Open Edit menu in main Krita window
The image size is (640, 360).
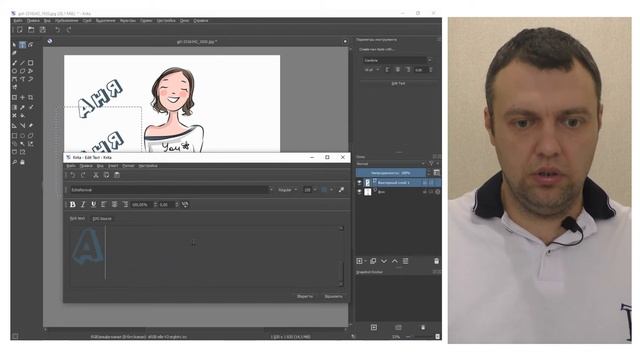[33, 20]
